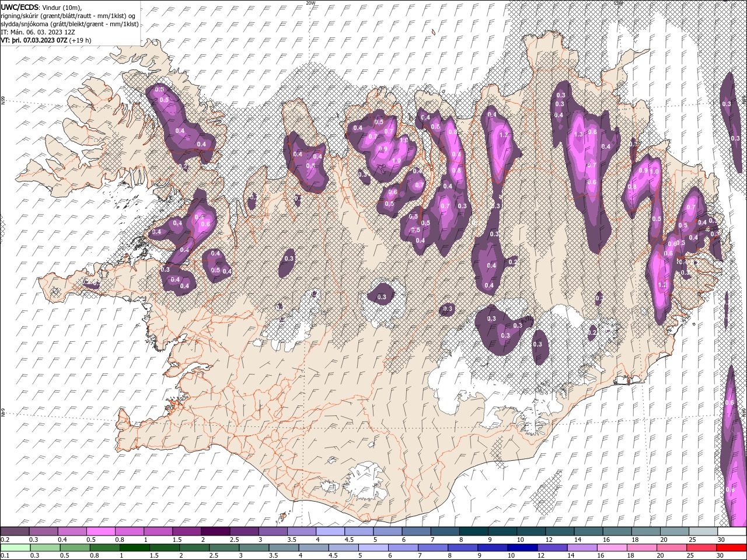Click the 1.2 snowfall value in east Iceland
The width and height of the screenshot is (747, 560).
662,285
